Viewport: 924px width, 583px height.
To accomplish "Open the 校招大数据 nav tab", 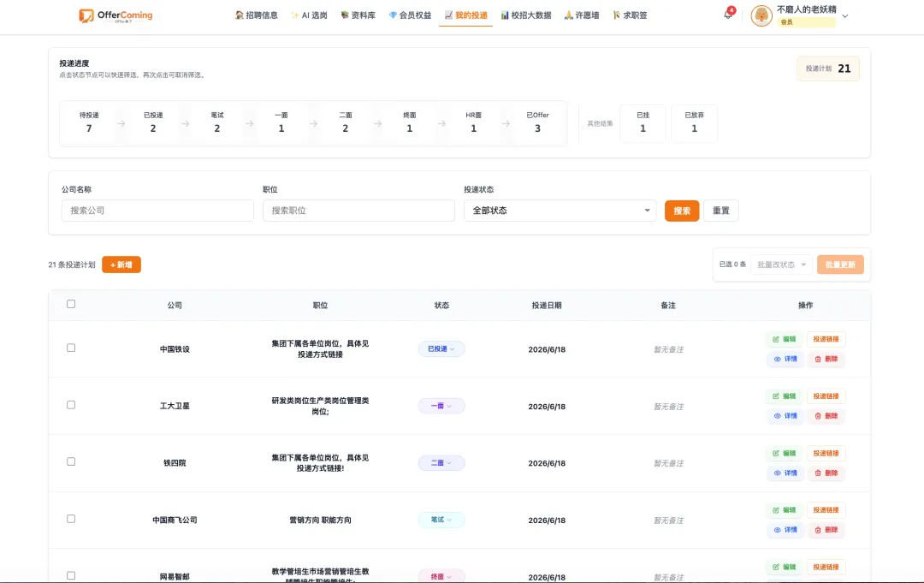I will pos(526,15).
